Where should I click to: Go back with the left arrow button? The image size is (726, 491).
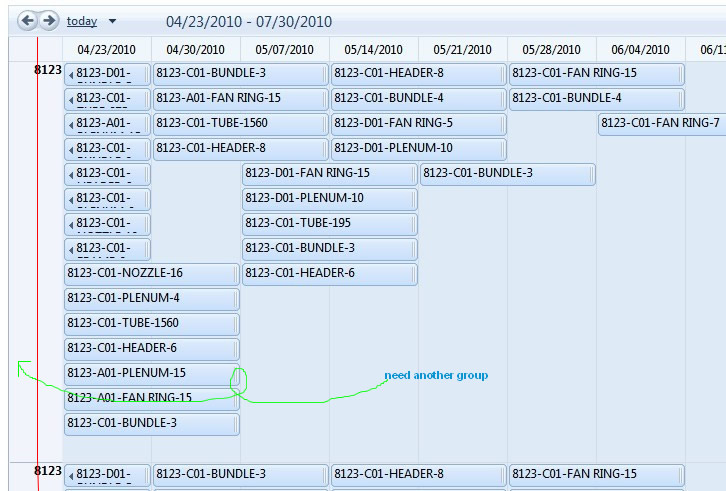(x=28, y=21)
